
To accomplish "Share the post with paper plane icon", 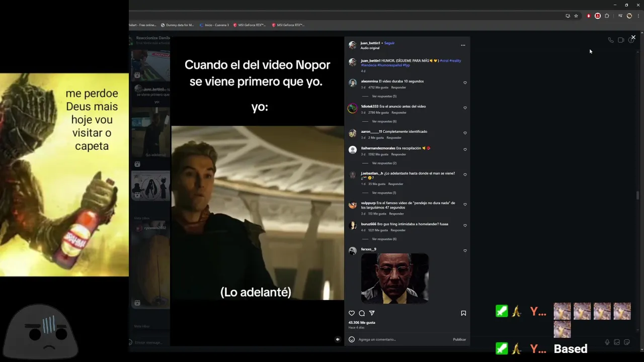I will (372, 313).
